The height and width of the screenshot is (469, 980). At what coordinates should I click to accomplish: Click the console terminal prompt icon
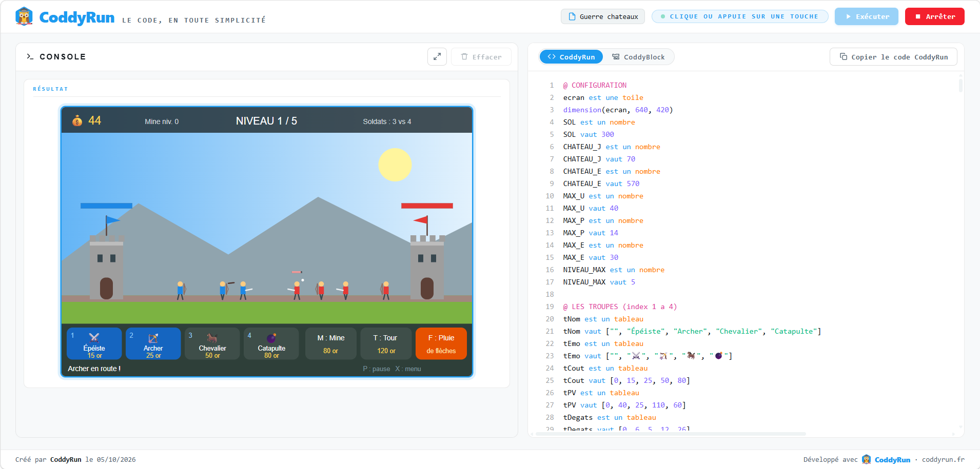point(30,56)
